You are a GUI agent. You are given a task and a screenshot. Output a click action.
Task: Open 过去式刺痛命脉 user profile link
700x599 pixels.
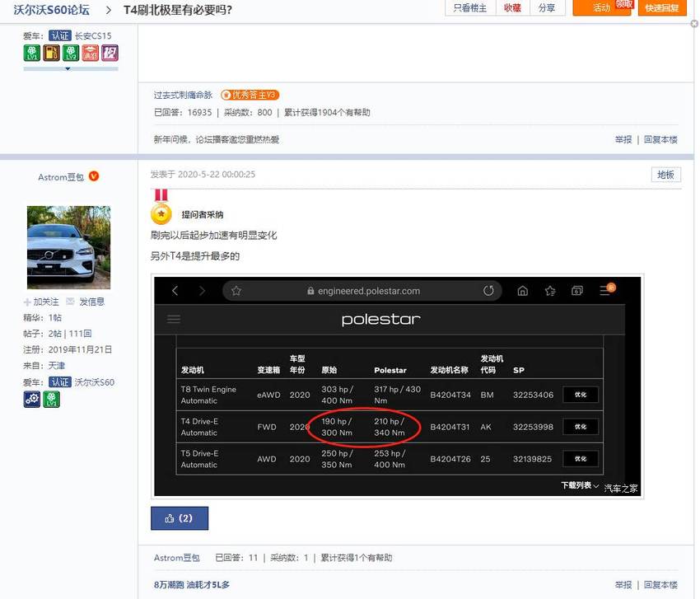point(183,95)
